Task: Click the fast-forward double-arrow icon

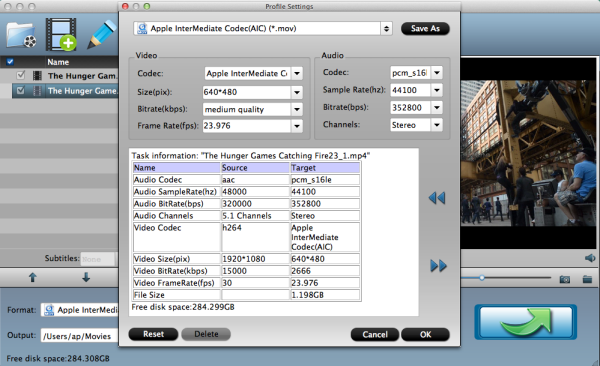Action: pyautogui.click(x=438, y=266)
